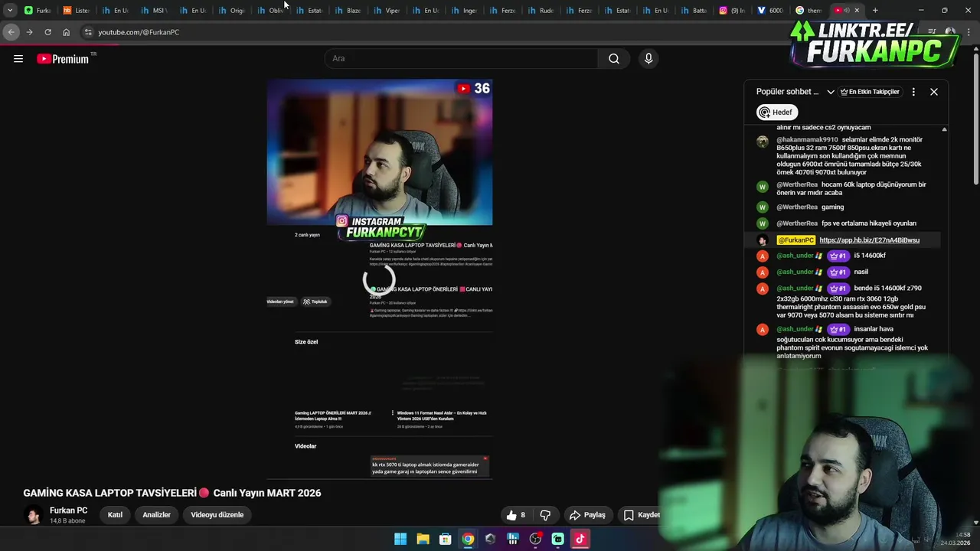The height and width of the screenshot is (551, 980).
Task: Select @ash_under message saying nasil
Action: (x=861, y=272)
